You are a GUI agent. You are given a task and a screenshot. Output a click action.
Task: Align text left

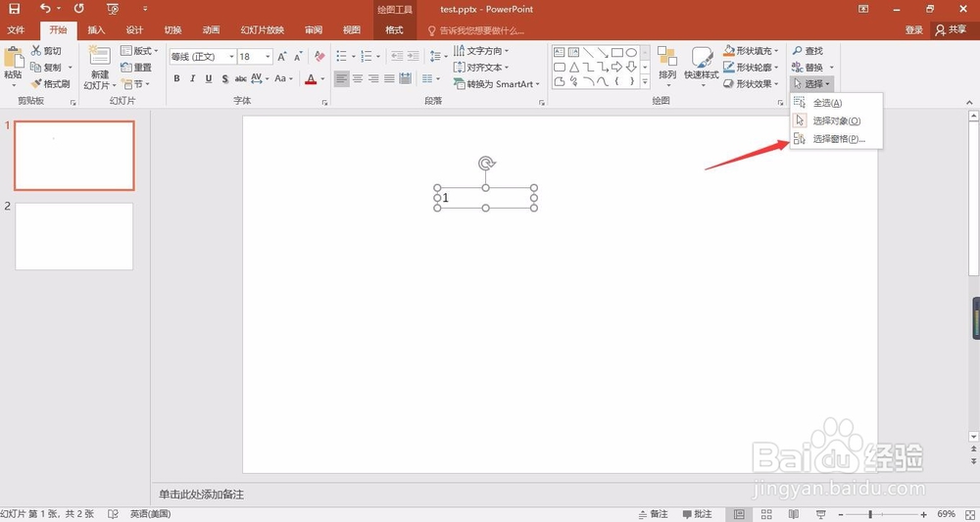tap(341, 78)
